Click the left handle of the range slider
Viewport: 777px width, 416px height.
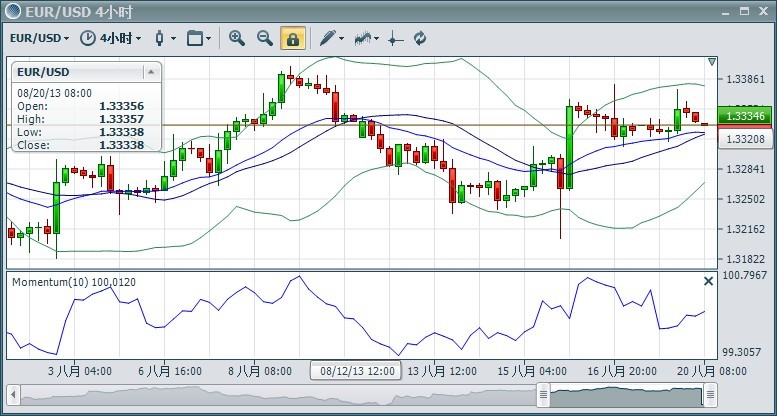coord(544,395)
